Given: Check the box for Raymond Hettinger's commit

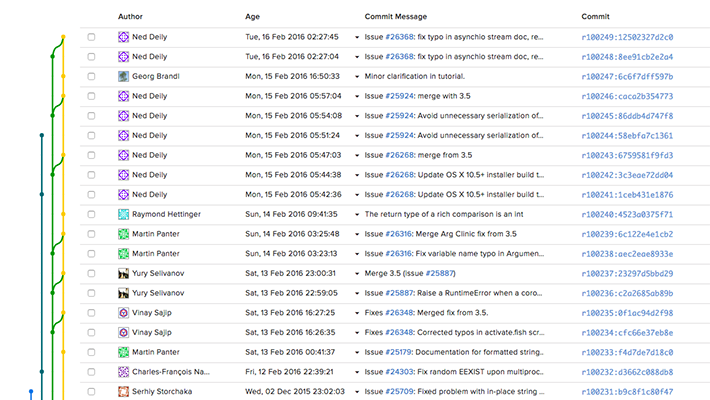Looking at the screenshot, I should pyautogui.click(x=91, y=214).
